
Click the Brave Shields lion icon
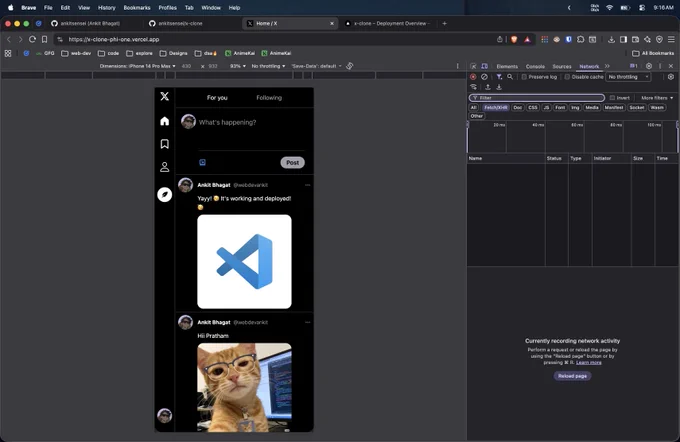tap(514, 39)
